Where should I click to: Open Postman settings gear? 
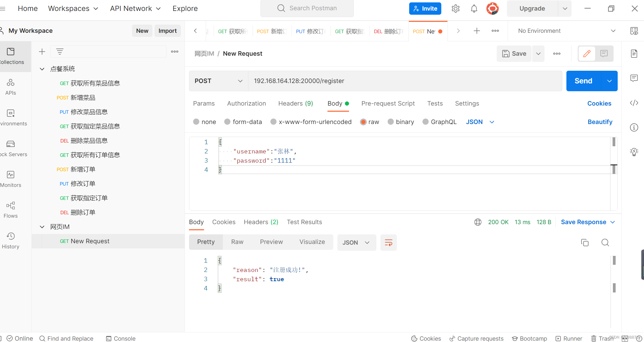[455, 9]
